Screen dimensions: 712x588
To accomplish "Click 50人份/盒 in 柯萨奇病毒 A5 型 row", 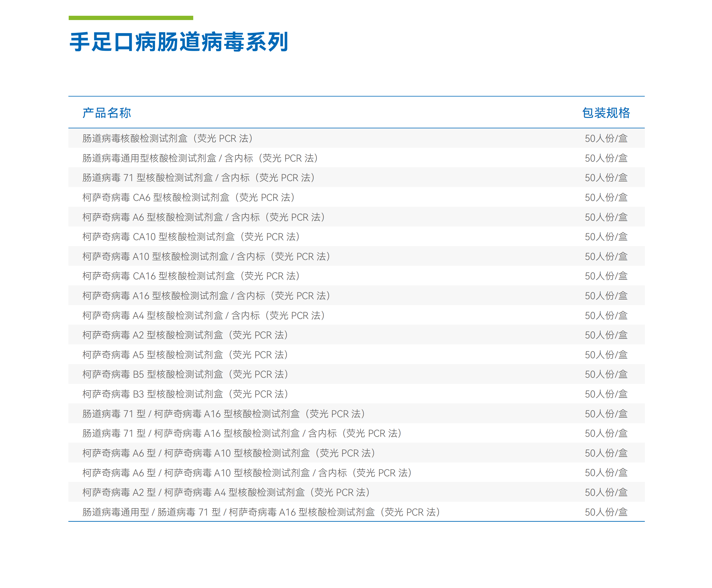I will pos(606,354).
